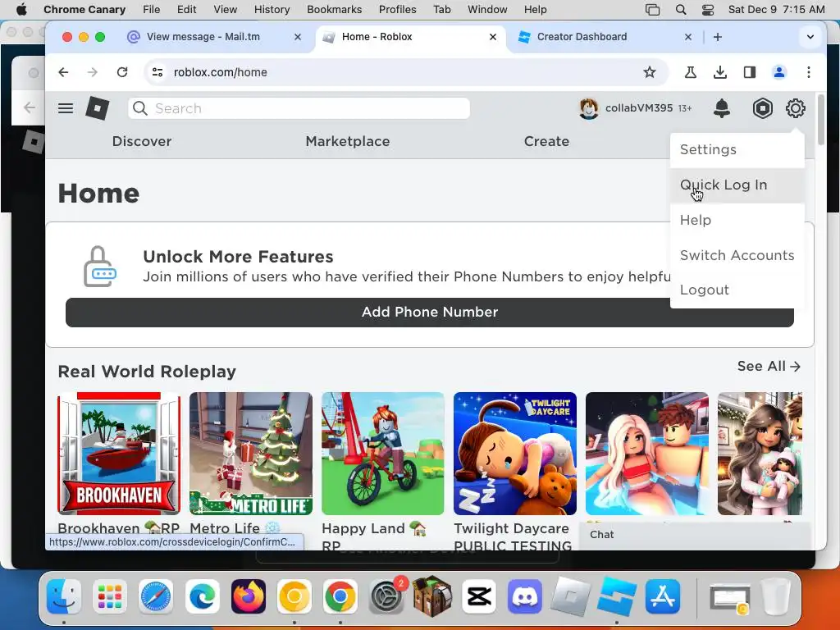Go back with the browser back arrow
The image size is (840, 630).
point(63,72)
